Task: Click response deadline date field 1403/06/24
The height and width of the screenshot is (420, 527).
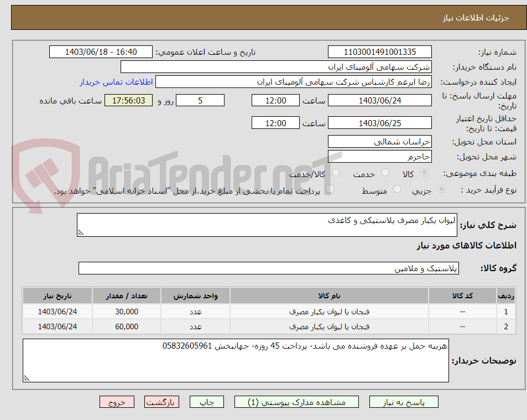Action: (x=380, y=100)
